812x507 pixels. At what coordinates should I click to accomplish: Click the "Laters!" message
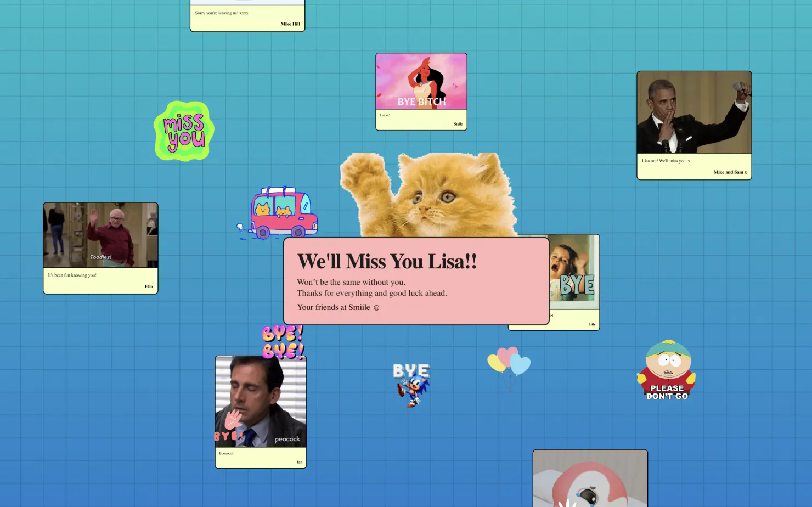[385, 115]
